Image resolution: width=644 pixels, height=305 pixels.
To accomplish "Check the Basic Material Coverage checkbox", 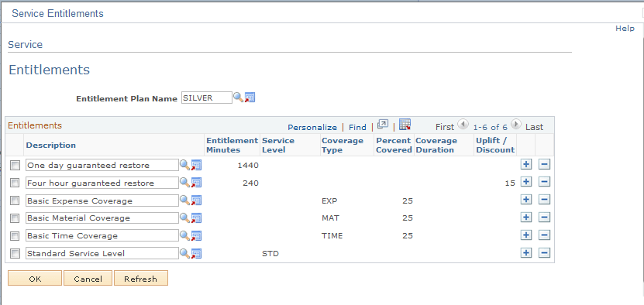I will tap(15, 218).
